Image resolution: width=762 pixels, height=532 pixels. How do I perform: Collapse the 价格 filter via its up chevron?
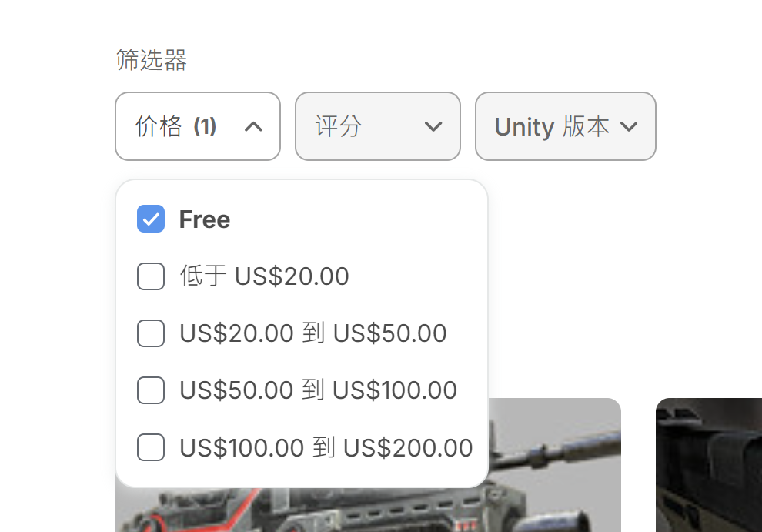[x=253, y=127]
